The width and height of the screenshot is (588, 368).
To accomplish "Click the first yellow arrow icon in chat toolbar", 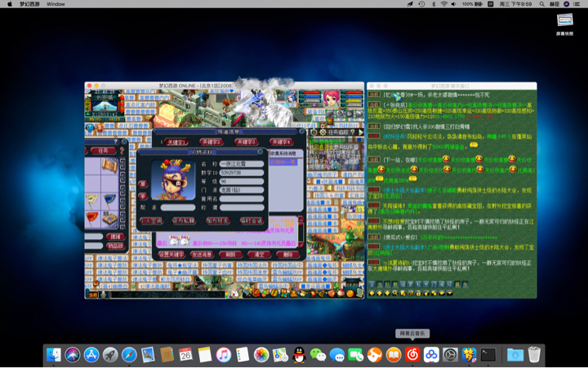I will (x=372, y=293).
